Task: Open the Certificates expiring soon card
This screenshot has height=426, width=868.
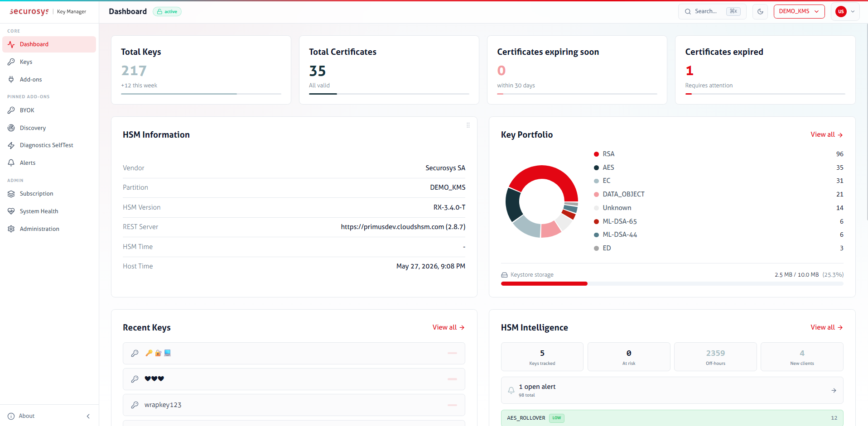Action: (577, 70)
